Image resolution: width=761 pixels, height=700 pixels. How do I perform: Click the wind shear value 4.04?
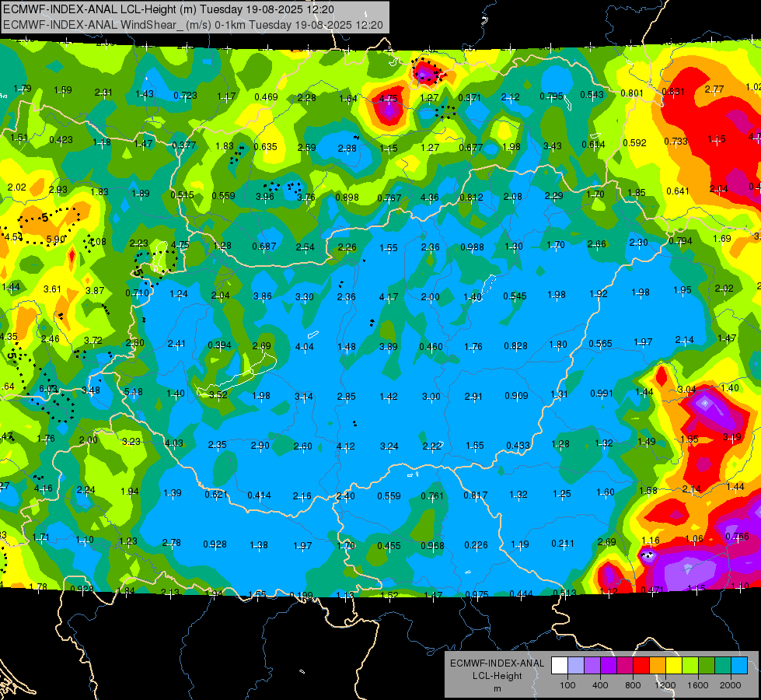click(x=304, y=347)
